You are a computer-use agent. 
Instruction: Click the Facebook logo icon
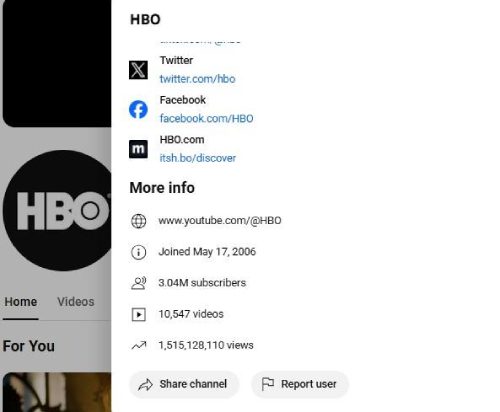click(138, 109)
